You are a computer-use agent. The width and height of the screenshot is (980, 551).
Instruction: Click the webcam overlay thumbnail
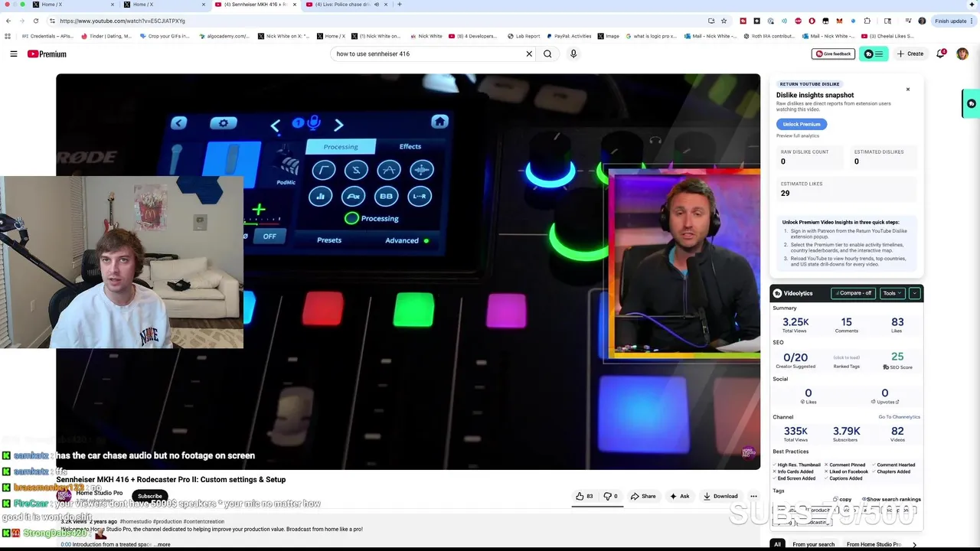[122, 262]
